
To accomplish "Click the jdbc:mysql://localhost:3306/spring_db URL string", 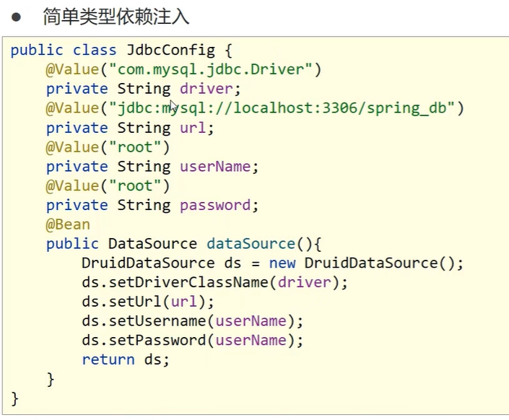I will point(282,108).
